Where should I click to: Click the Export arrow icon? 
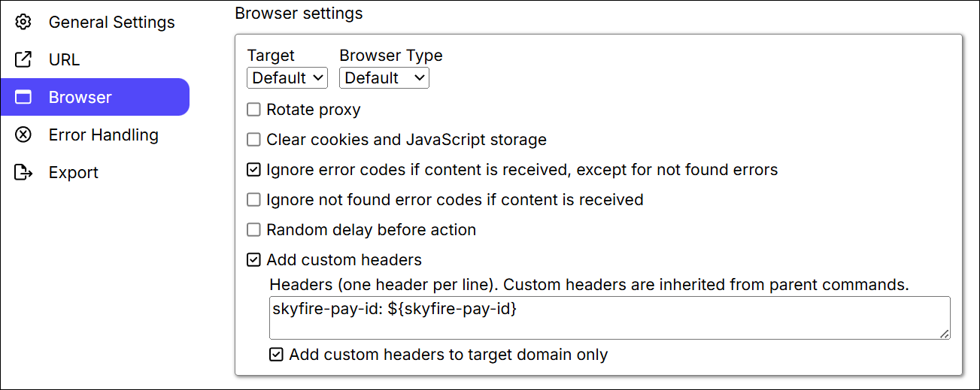[23, 173]
